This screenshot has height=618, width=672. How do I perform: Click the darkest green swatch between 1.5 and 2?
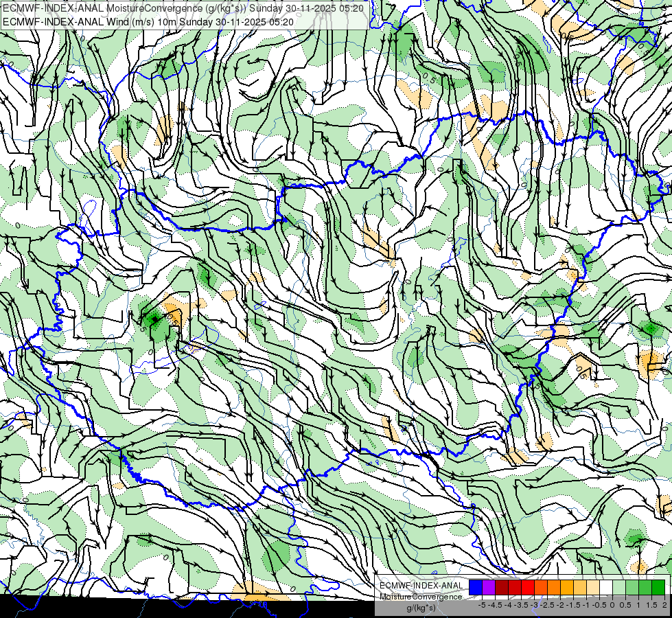(x=658, y=587)
